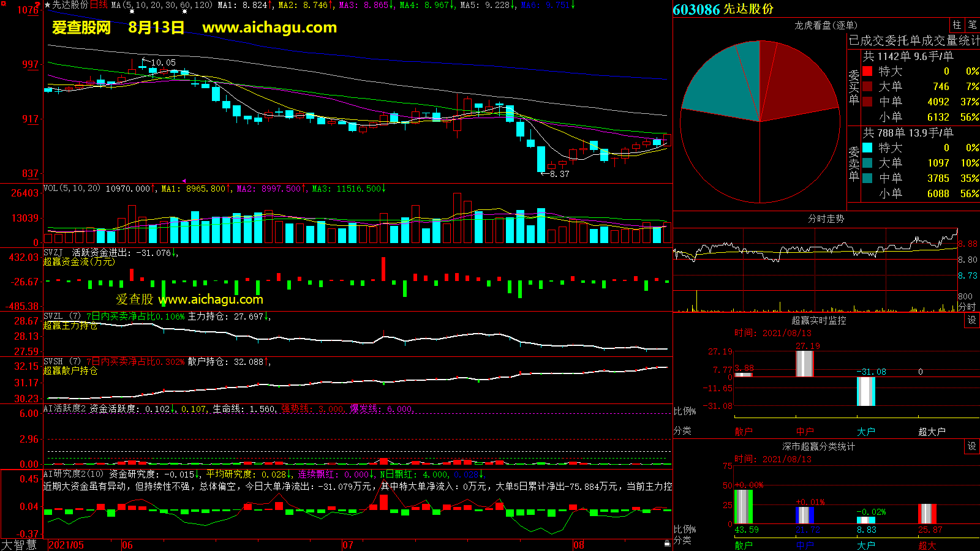Image resolution: width=980 pixels, height=551 pixels.
Task: Click the magenta arrow marker above VOL
Action: pyautogui.click(x=184, y=181)
